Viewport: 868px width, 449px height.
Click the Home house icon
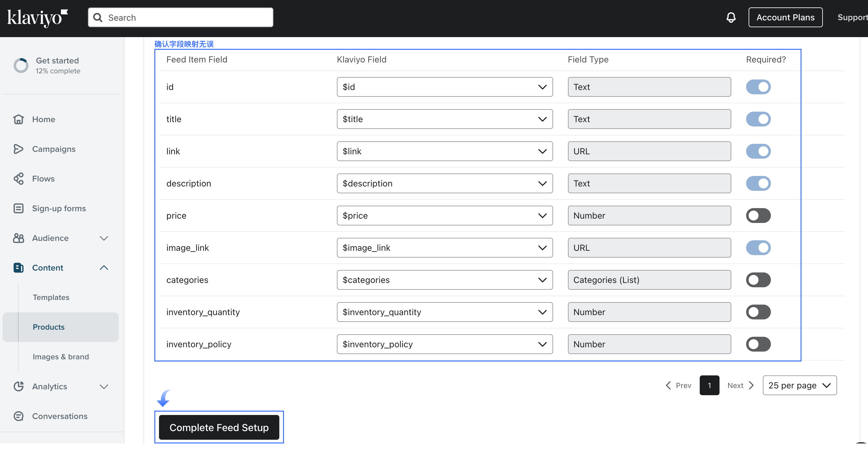pos(19,119)
